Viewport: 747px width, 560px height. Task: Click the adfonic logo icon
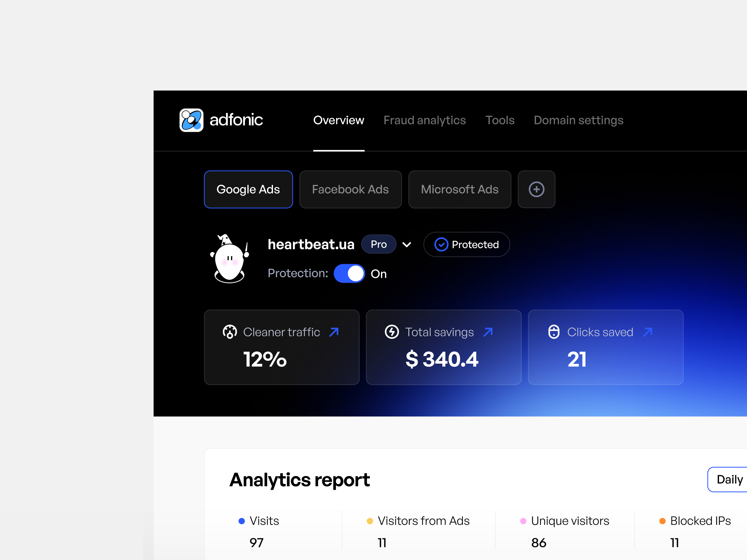[191, 120]
